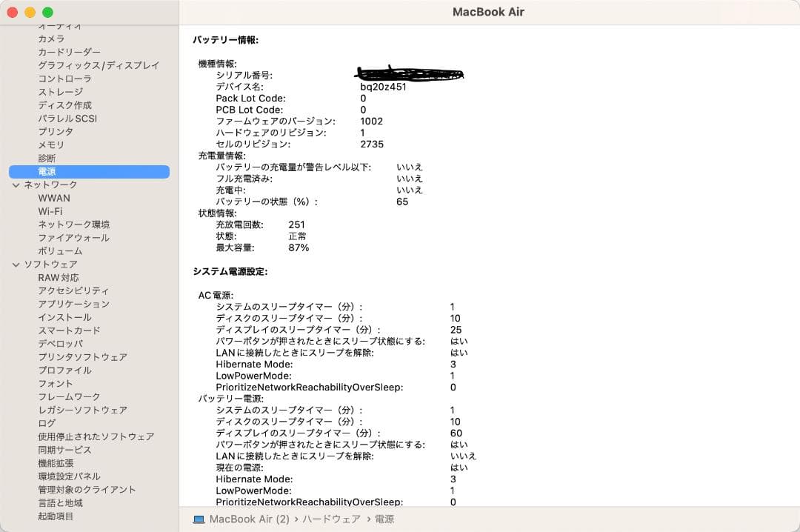Collapse the ソフトウェア section in the sidebar
Viewport: 800px width, 532px height.
(x=16, y=264)
